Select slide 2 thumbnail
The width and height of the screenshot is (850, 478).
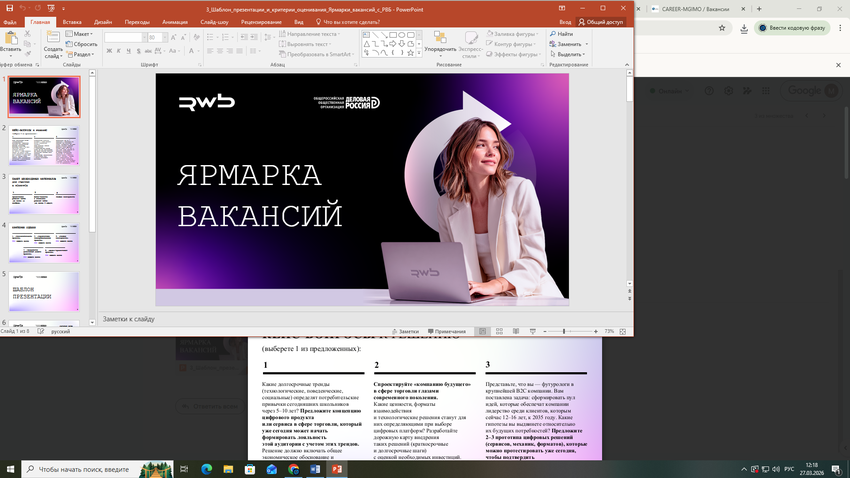pos(44,145)
